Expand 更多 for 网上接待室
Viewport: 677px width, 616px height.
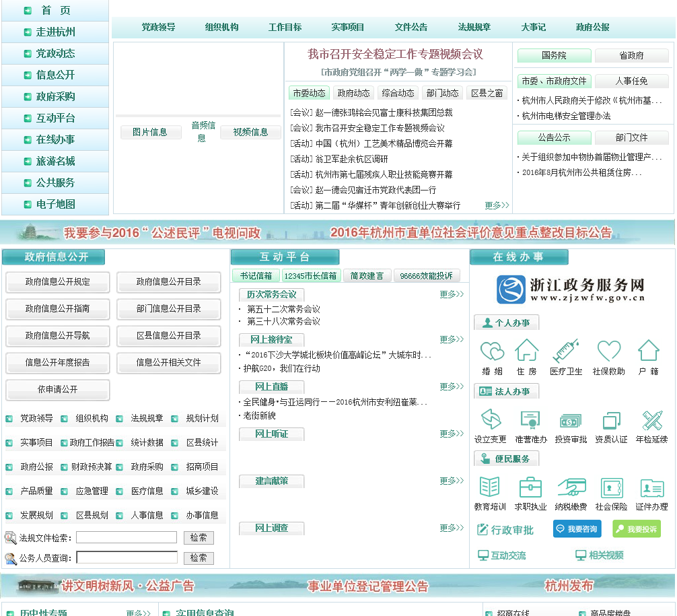[x=451, y=339]
